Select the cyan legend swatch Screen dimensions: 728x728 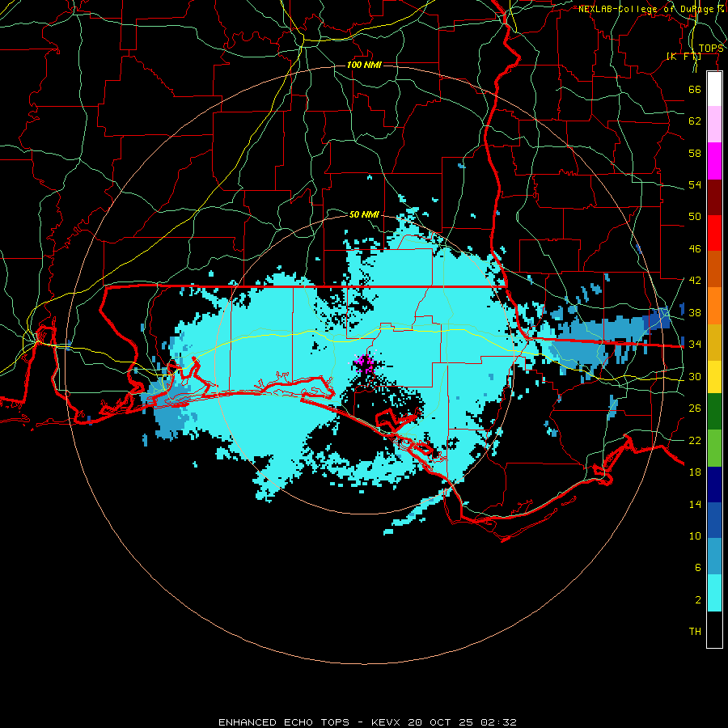click(714, 593)
